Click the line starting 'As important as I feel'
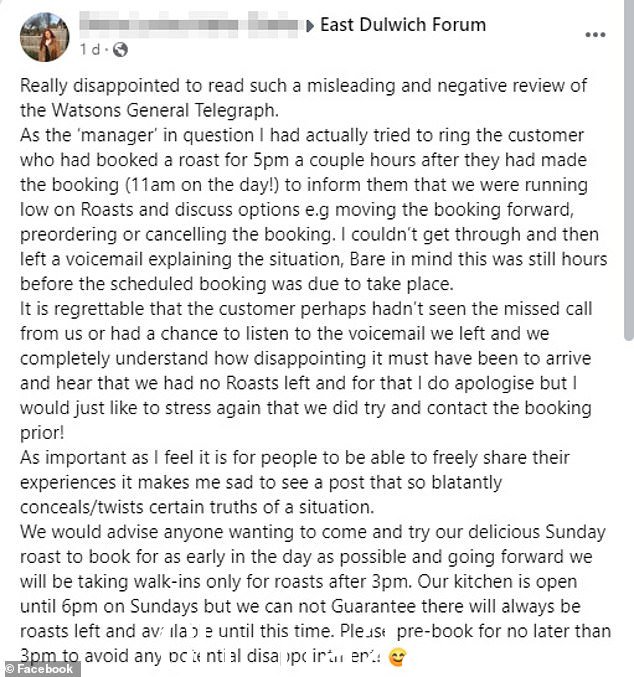The image size is (634, 677). (x=295, y=458)
